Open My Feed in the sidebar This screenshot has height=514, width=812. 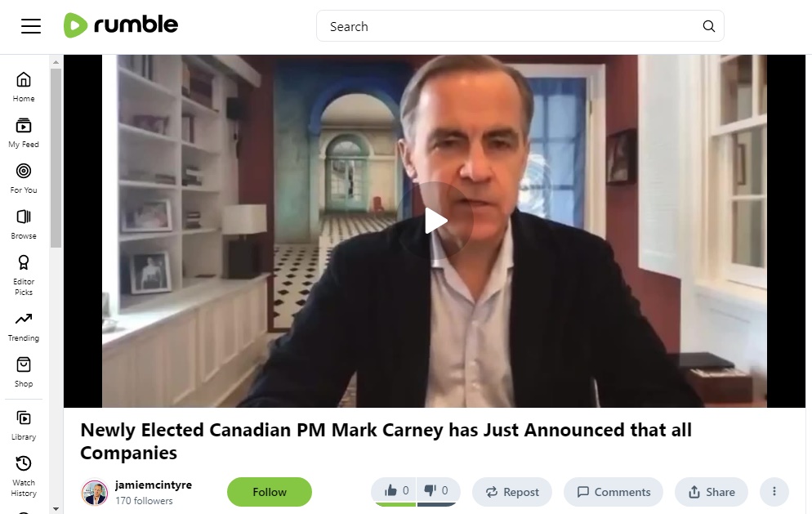[x=24, y=133]
